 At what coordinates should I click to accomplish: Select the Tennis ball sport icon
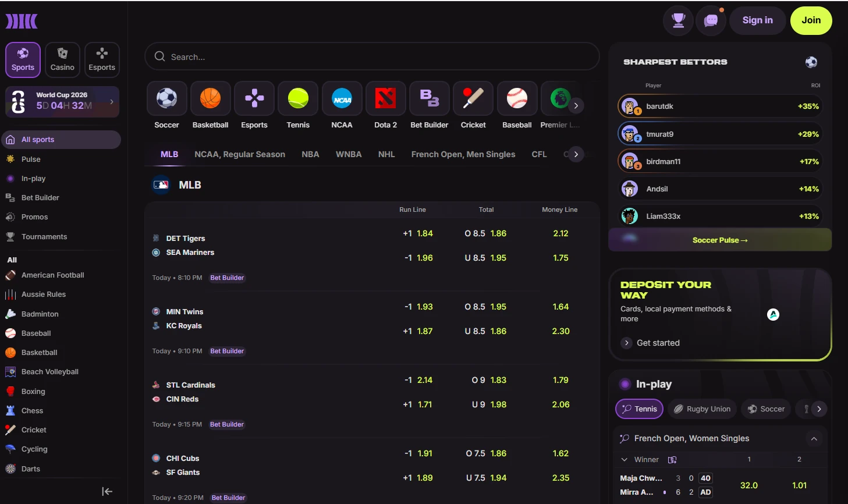[298, 98]
